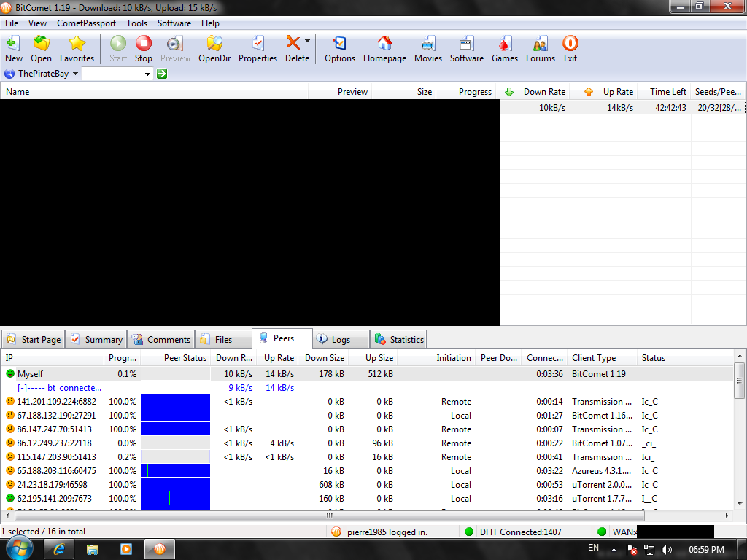Open Windows Explorer folder on taskbar
Viewport: 747px width, 560px height.
coord(93,550)
